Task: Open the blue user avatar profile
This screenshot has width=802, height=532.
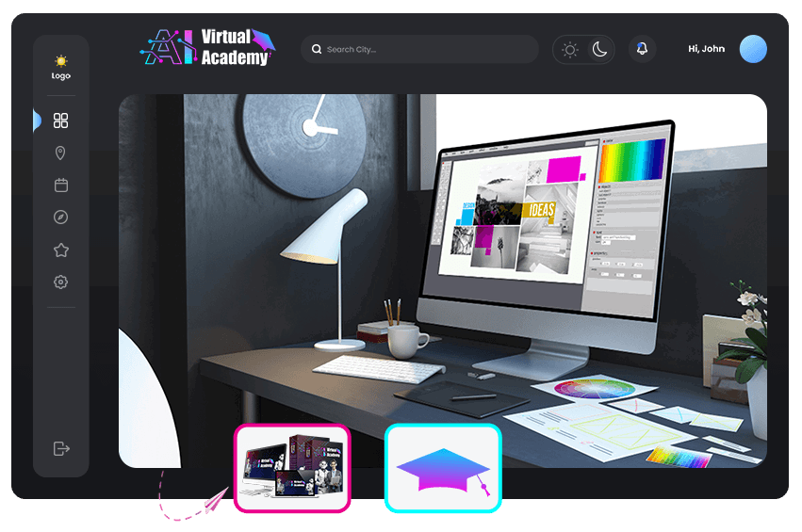Action: point(753,49)
